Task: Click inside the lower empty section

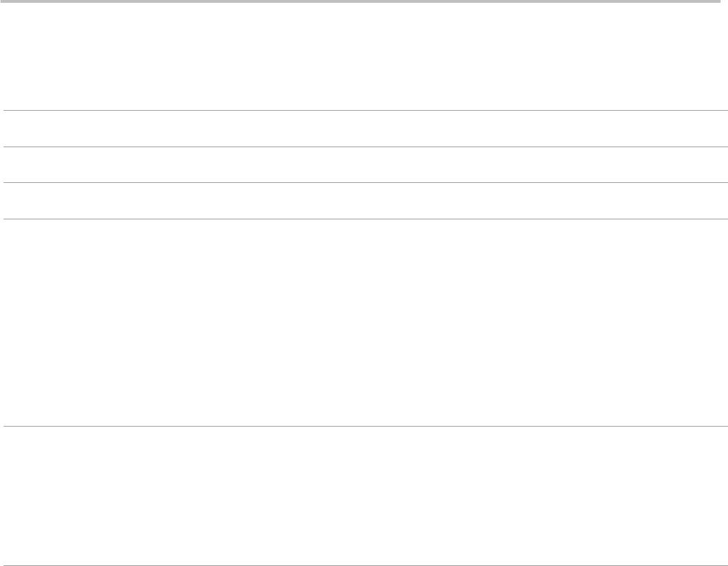Action: point(365,495)
